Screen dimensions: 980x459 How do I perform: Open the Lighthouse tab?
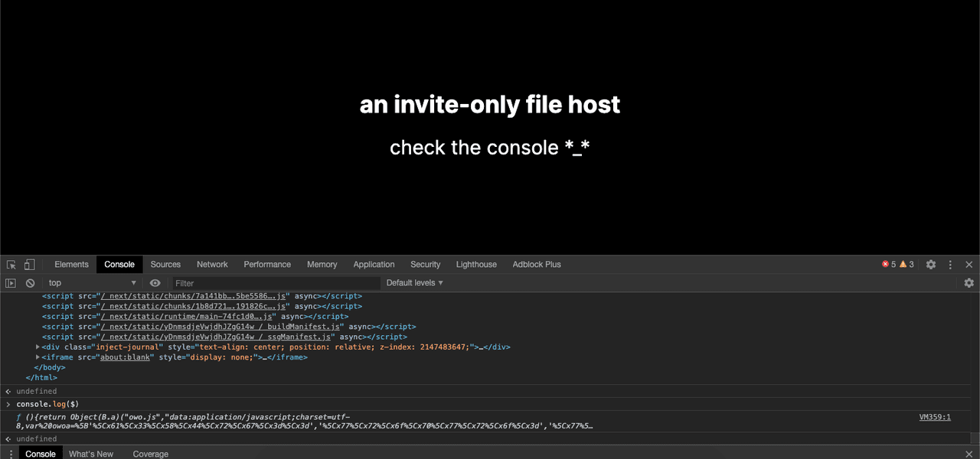coord(476,265)
